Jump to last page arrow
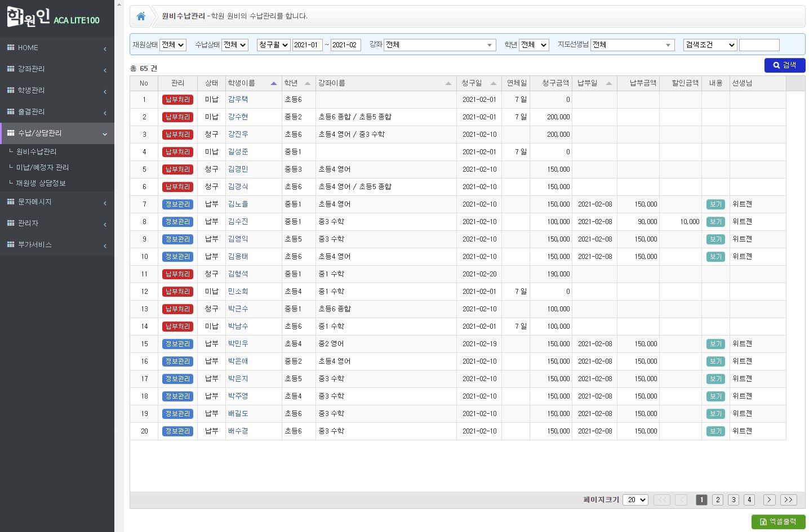Image resolution: width=809 pixels, height=532 pixels. pos(789,500)
